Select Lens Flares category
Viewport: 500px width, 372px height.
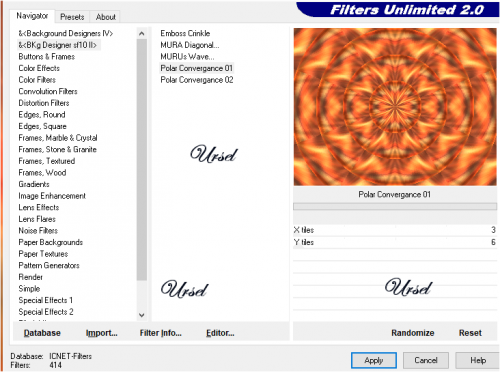(37, 219)
